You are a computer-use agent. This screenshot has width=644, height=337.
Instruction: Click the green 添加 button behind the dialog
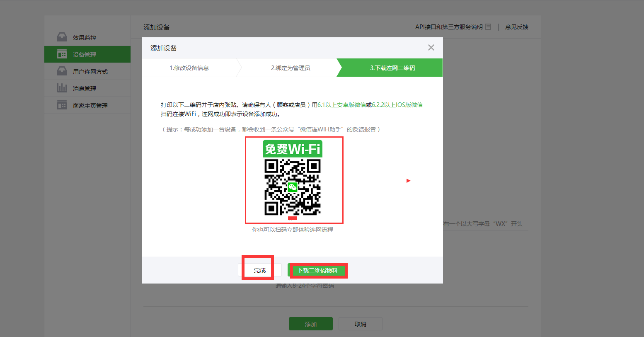pyautogui.click(x=311, y=324)
